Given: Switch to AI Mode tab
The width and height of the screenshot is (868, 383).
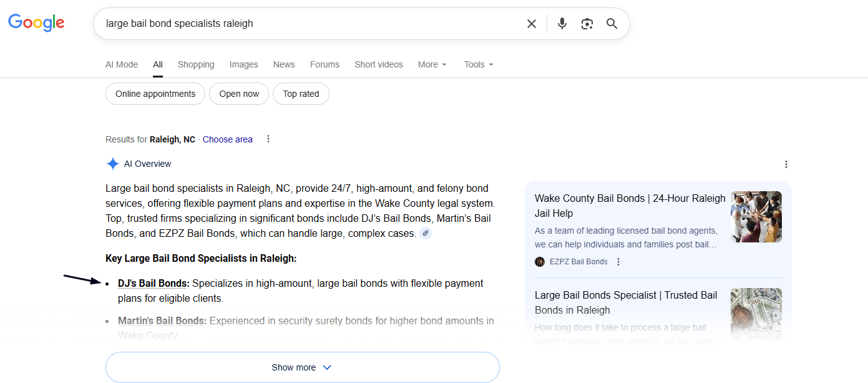Looking at the screenshot, I should [x=122, y=64].
